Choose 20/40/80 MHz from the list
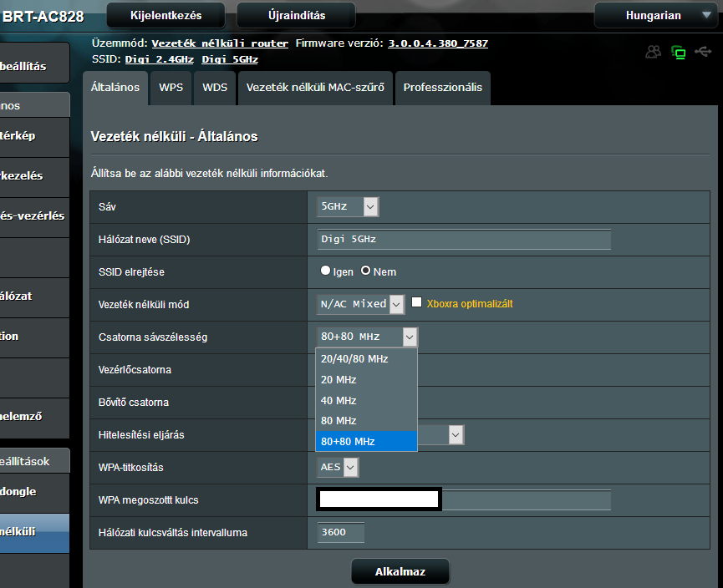The image size is (723, 588). point(366,358)
